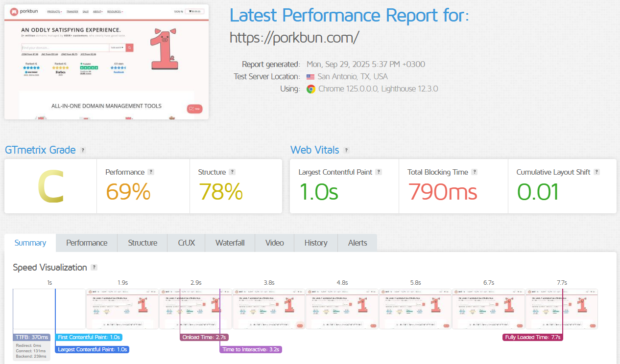The image size is (620, 364).
Task: Click the 790ms Total Blocking Time value
Action: (443, 192)
